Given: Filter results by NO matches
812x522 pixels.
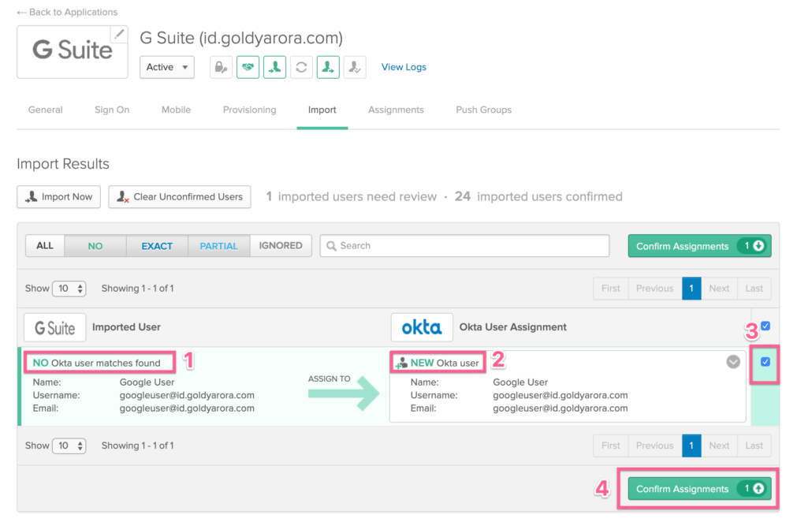Looking at the screenshot, I should 95,246.
